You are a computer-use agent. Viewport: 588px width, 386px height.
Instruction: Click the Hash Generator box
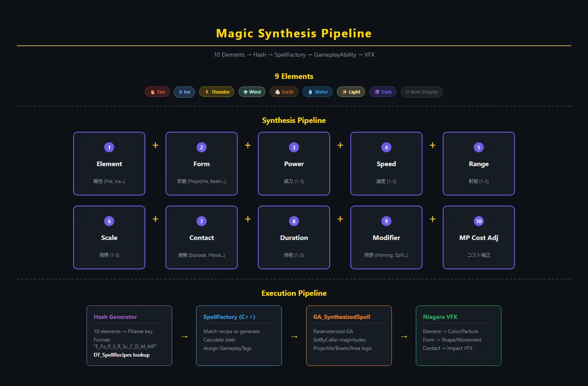click(129, 336)
